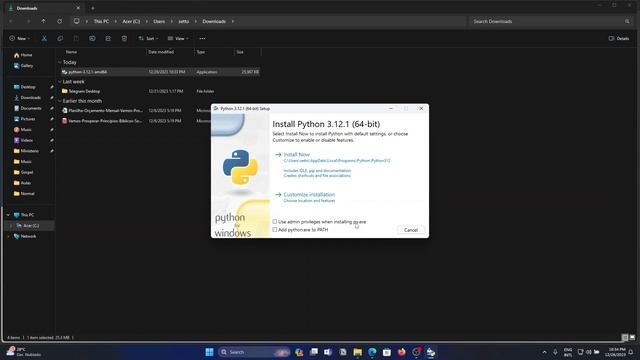The width and height of the screenshot is (640, 360).
Task: Expand the Network tree node
Action: pyautogui.click(x=8, y=236)
